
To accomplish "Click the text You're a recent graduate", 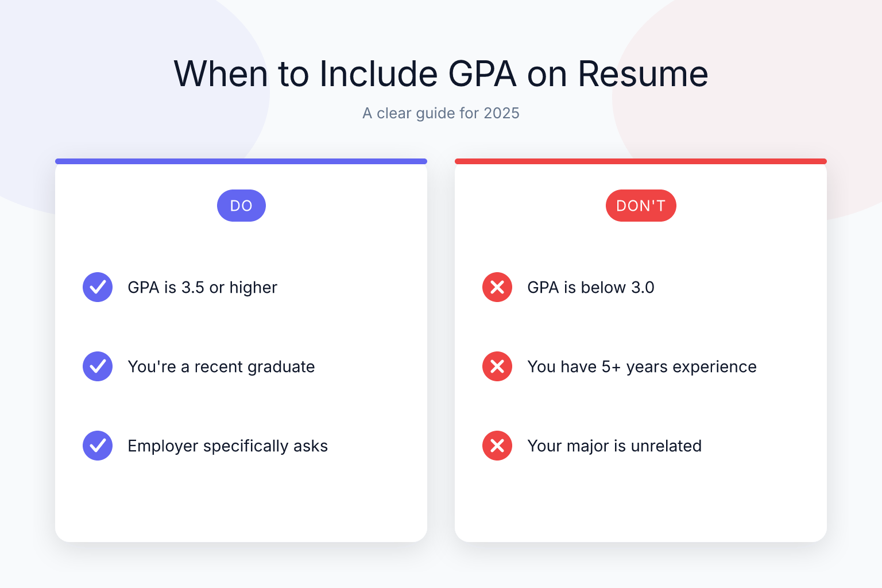I will pyautogui.click(x=221, y=366).
